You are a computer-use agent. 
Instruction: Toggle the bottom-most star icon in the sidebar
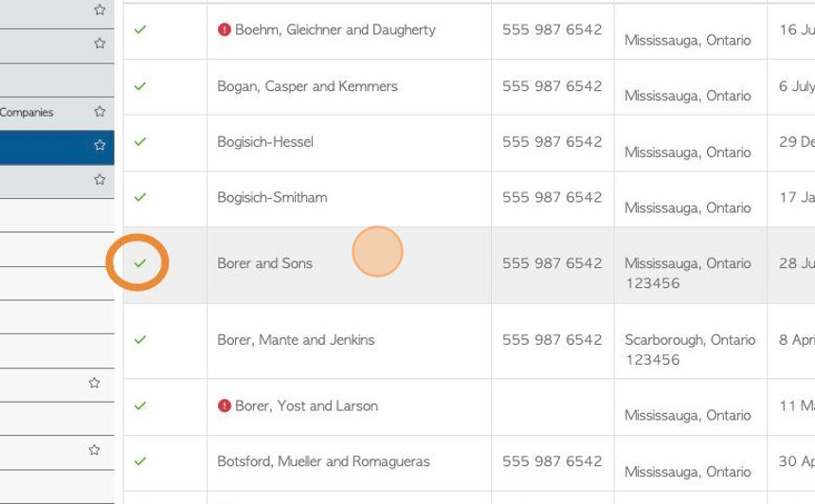click(x=94, y=449)
